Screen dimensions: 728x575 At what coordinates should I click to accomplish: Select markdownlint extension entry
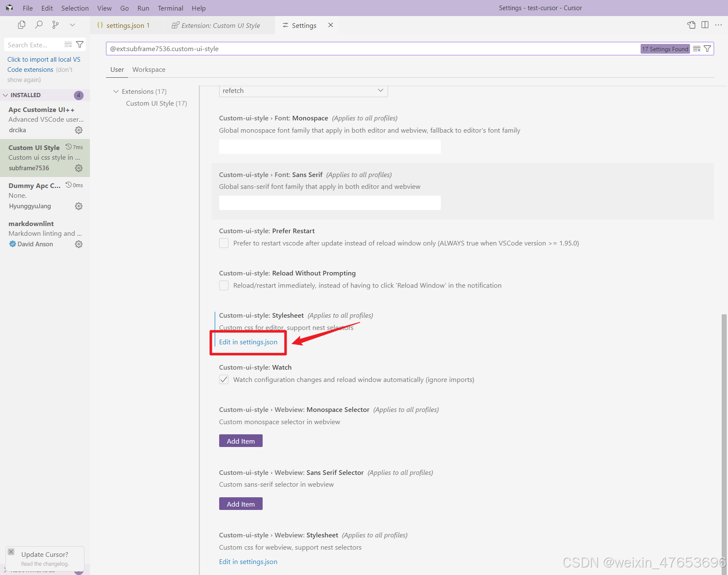45,234
